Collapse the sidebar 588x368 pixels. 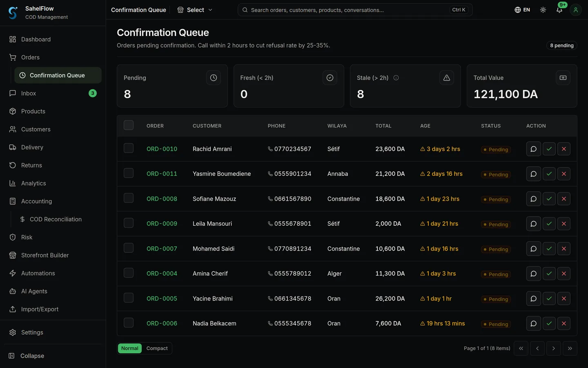click(x=53, y=356)
